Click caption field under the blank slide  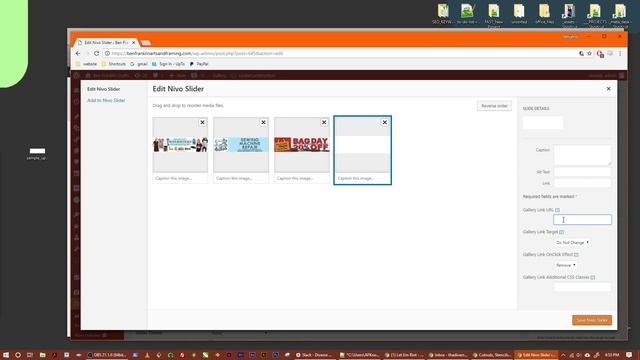(362, 178)
